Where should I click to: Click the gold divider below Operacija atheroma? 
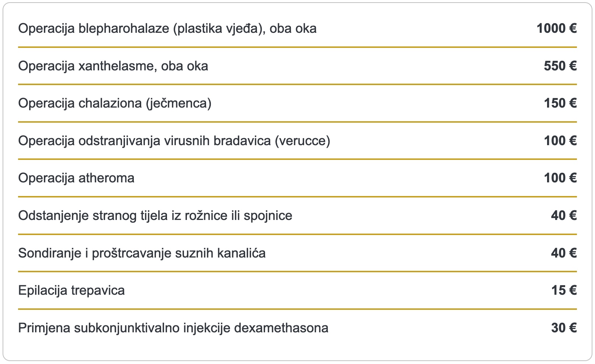click(x=297, y=197)
